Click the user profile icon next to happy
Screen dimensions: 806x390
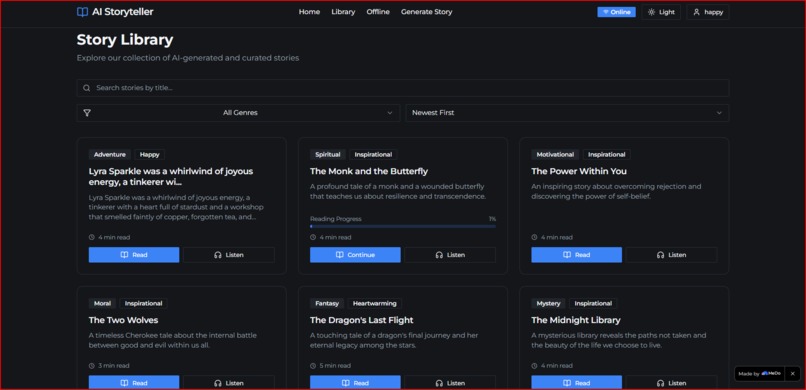coord(697,12)
